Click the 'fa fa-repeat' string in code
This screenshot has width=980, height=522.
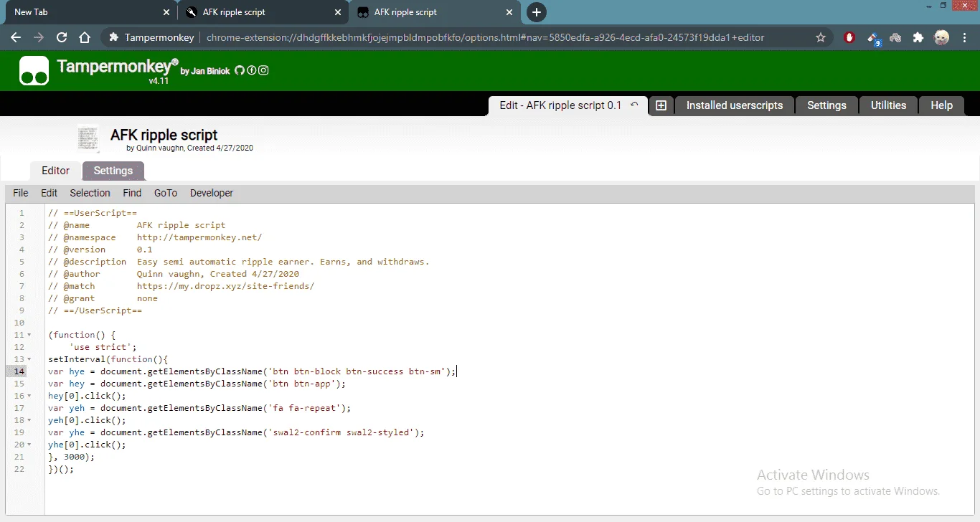click(x=304, y=408)
